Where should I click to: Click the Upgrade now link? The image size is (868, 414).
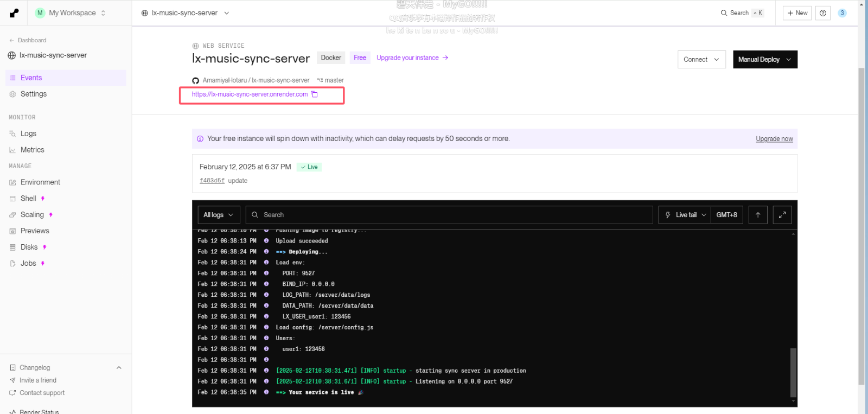coord(774,139)
